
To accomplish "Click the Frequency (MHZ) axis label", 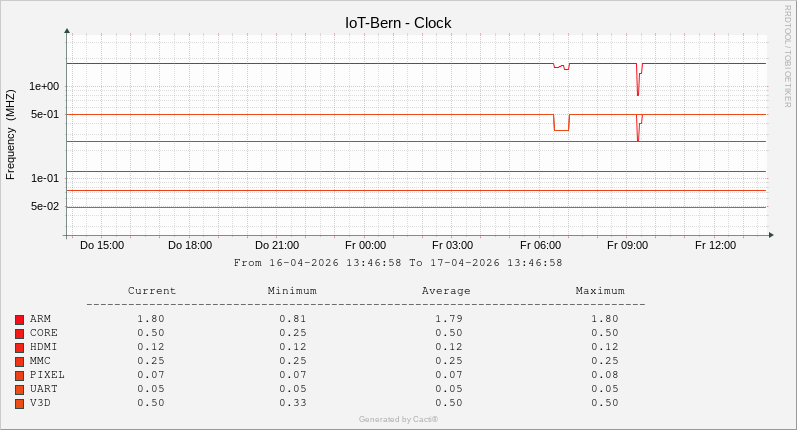I will 11,134.
